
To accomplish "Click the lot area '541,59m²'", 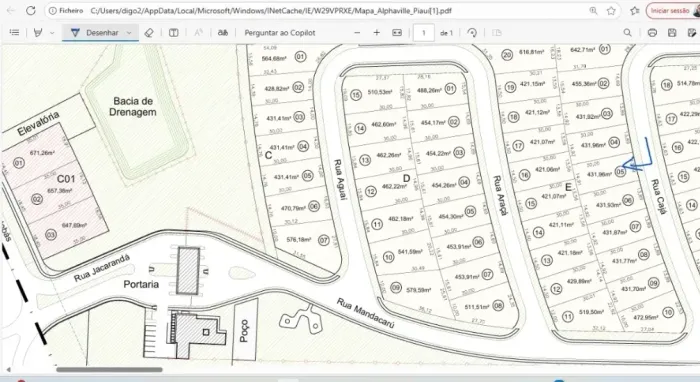I will pyautogui.click(x=410, y=252).
